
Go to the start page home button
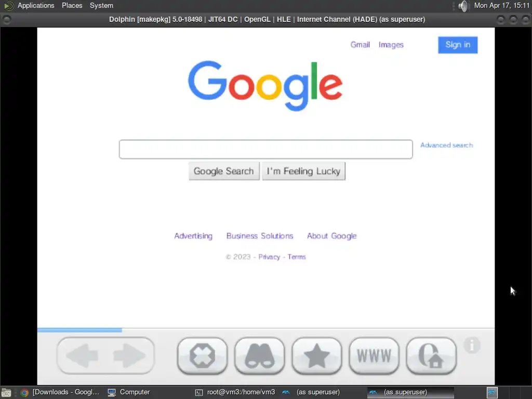click(x=431, y=355)
